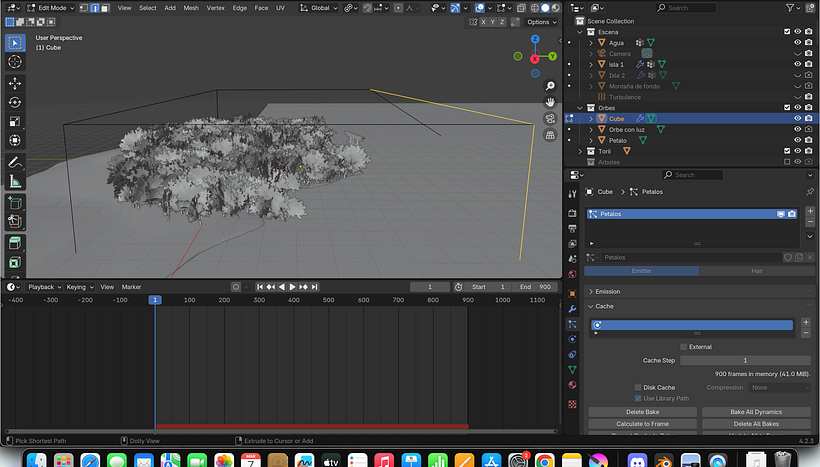The height and width of the screenshot is (467, 820).
Task: Hide Isla 1 in viewport
Action: [x=798, y=64]
